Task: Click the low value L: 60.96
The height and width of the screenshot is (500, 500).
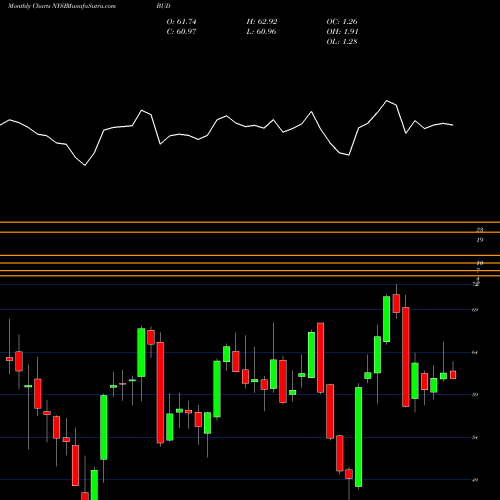Action: [261, 32]
